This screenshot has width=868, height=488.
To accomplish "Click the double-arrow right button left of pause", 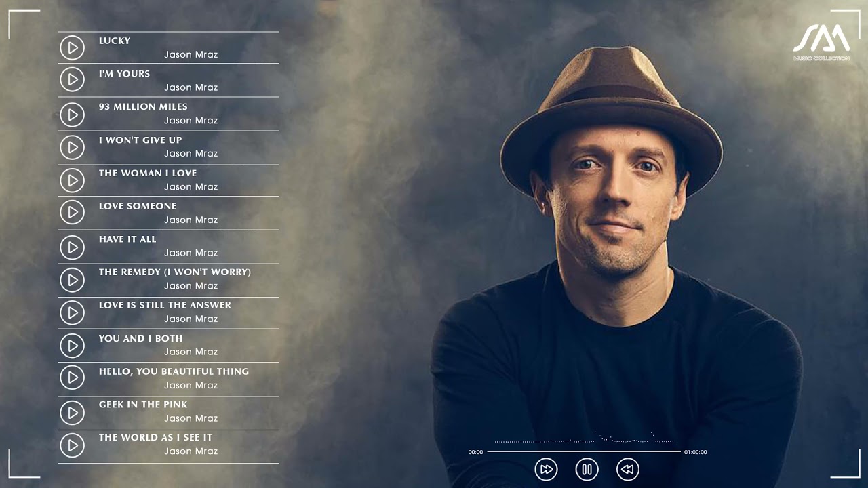I will [x=546, y=469].
